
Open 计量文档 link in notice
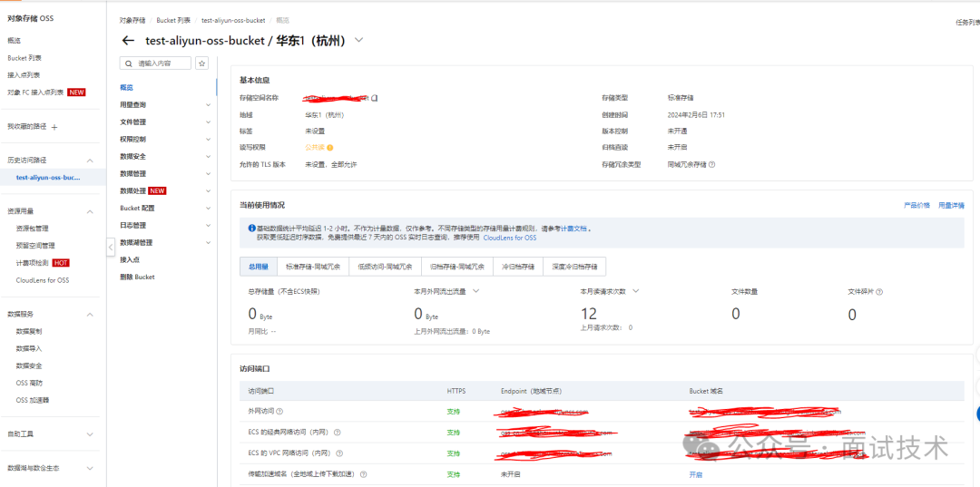tap(573, 229)
